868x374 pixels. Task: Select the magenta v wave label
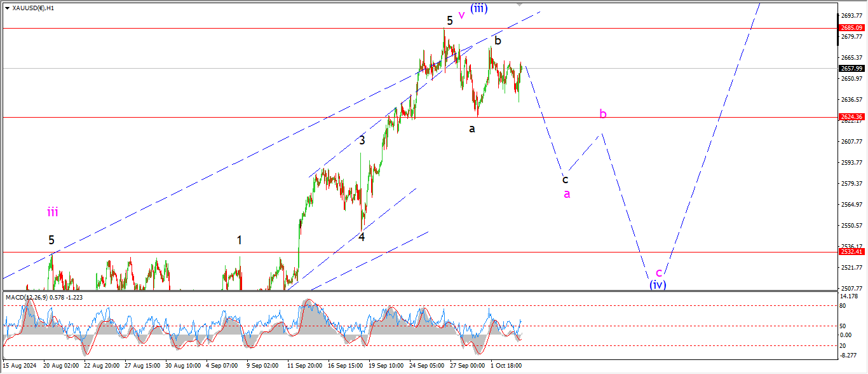(x=461, y=15)
